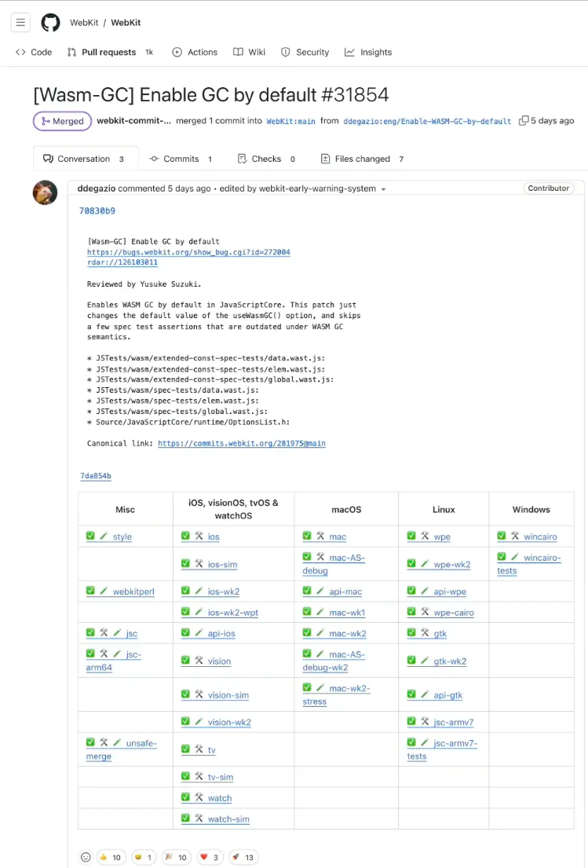The height and width of the screenshot is (868, 588).
Task: Open ddegazio:eng/Enable-WASM-GC-by-default branch link
Action: 427,121
